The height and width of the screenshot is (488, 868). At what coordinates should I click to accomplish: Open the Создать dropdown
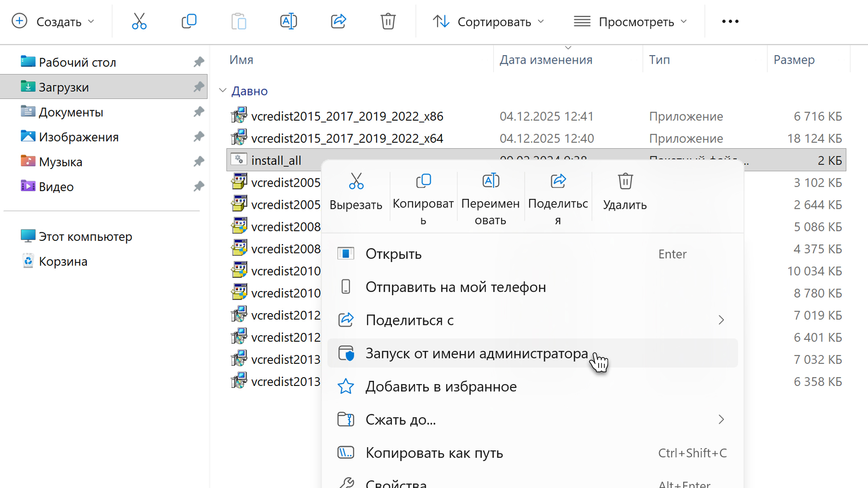coord(53,21)
